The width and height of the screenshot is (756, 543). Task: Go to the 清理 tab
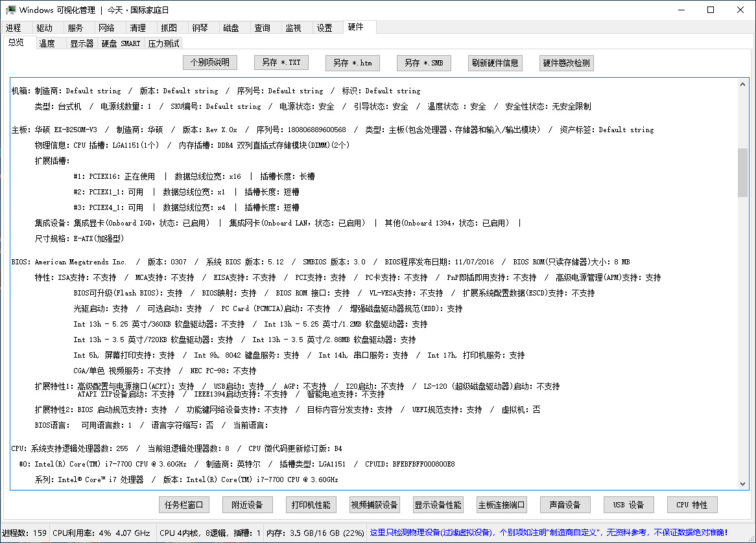[138, 28]
